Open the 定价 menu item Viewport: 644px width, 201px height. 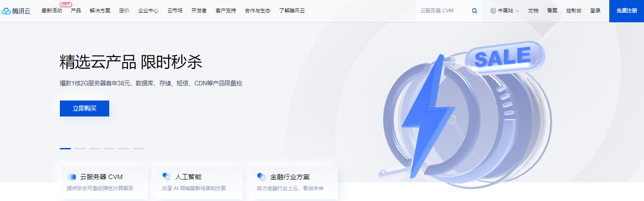click(124, 11)
